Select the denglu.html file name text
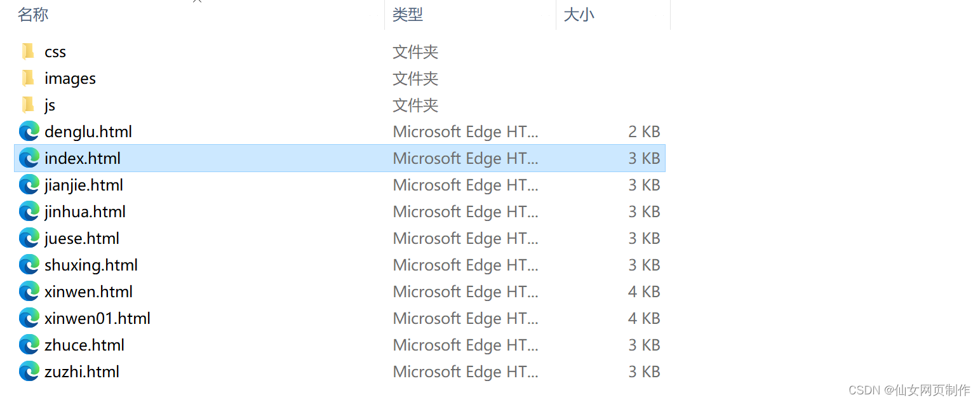 [88, 131]
